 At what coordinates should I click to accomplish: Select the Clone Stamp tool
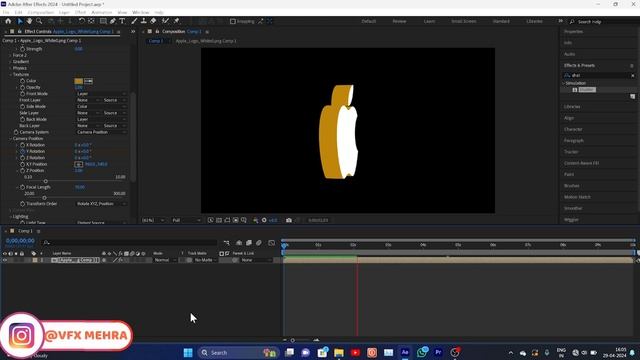[x=143, y=21]
